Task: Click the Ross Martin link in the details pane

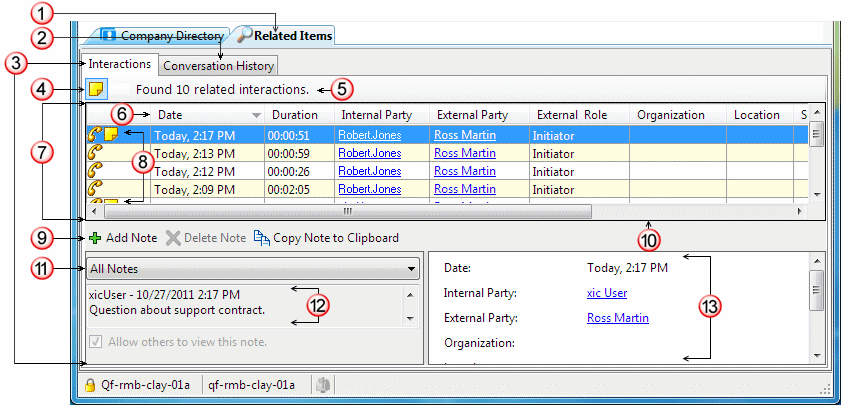Action: point(617,318)
